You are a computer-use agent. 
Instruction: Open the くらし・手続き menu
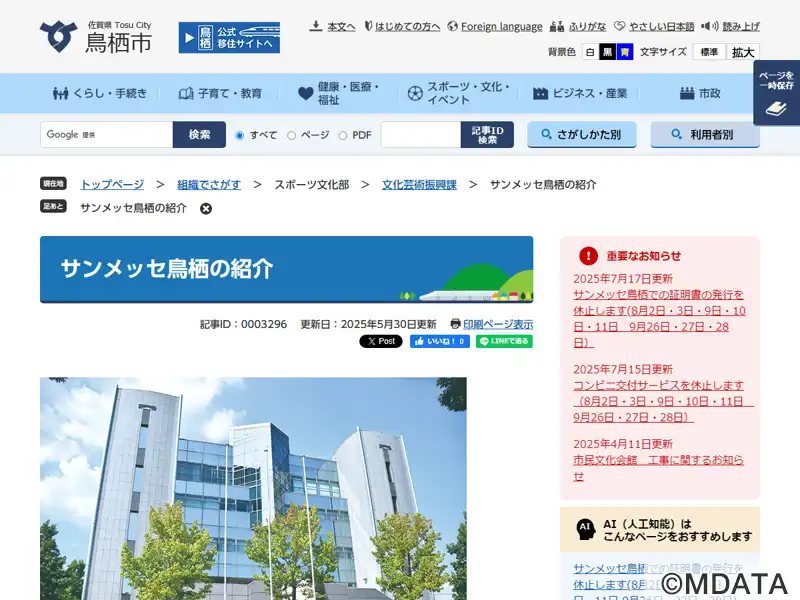[100, 93]
